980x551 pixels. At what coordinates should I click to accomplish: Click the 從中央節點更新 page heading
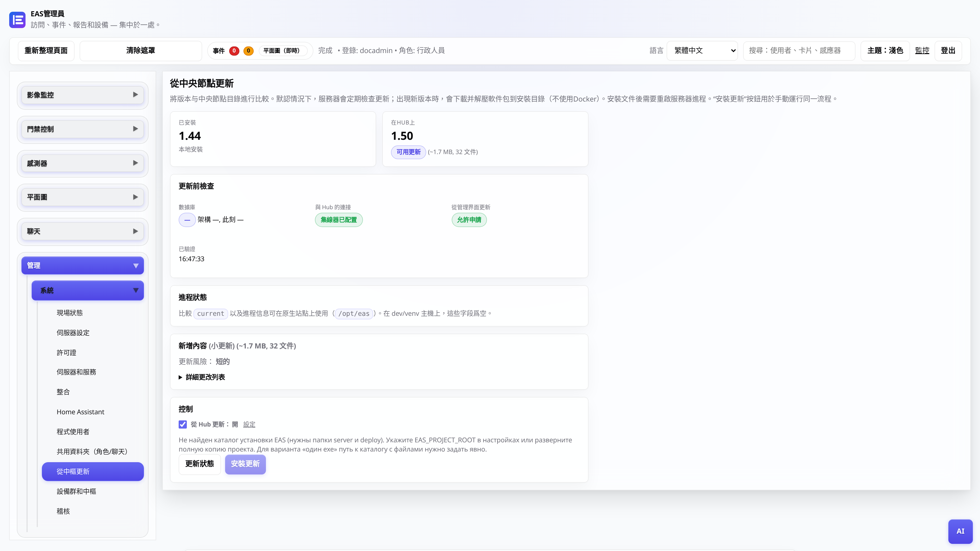[x=202, y=83]
